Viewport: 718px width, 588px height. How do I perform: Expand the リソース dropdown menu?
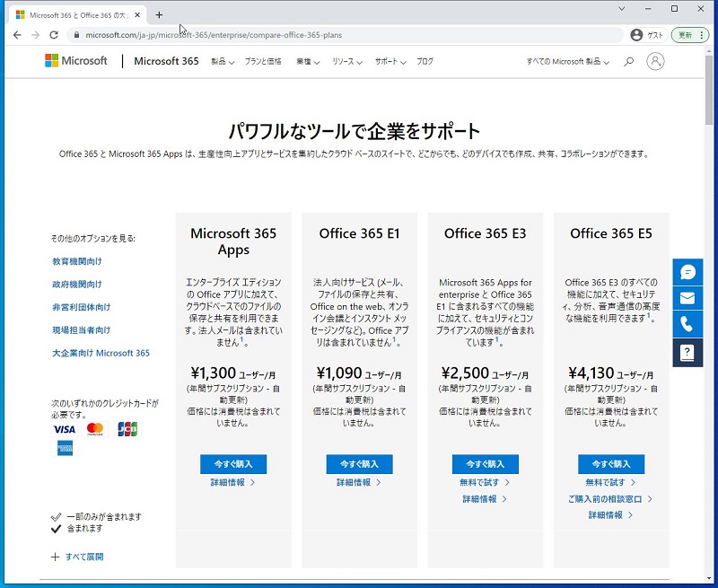pyautogui.click(x=347, y=61)
